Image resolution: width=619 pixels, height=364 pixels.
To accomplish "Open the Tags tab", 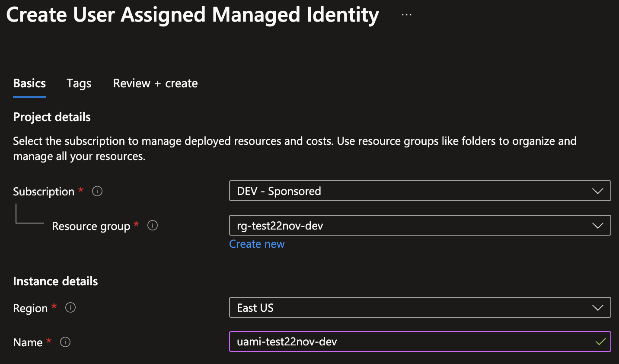I will [x=79, y=83].
